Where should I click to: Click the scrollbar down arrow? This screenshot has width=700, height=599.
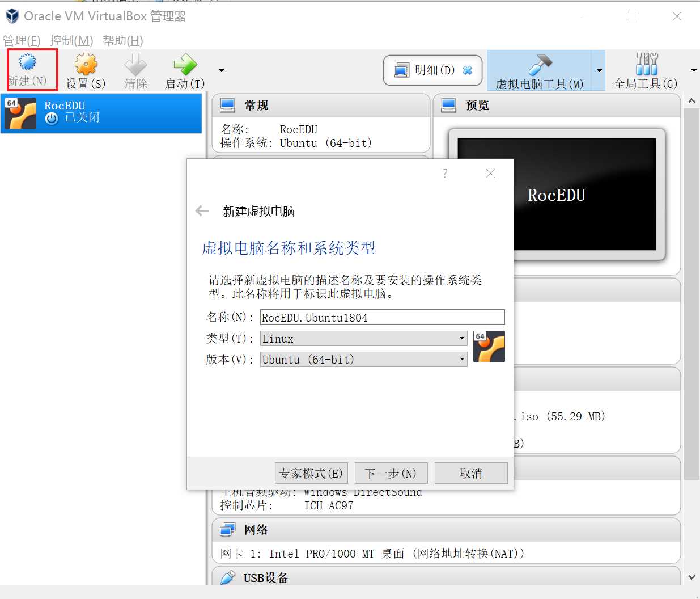pyautogui.click(x=691, y=577)
